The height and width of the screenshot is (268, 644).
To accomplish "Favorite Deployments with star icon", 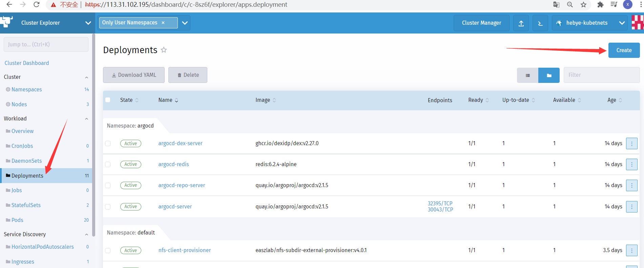I will point(164,50).
